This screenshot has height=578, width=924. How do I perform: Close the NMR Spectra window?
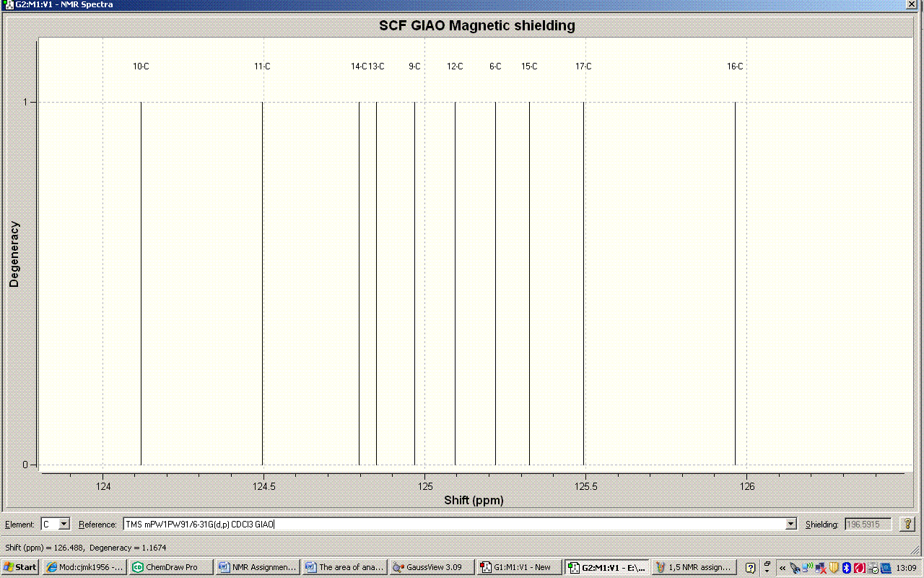(x=912, y=4)
